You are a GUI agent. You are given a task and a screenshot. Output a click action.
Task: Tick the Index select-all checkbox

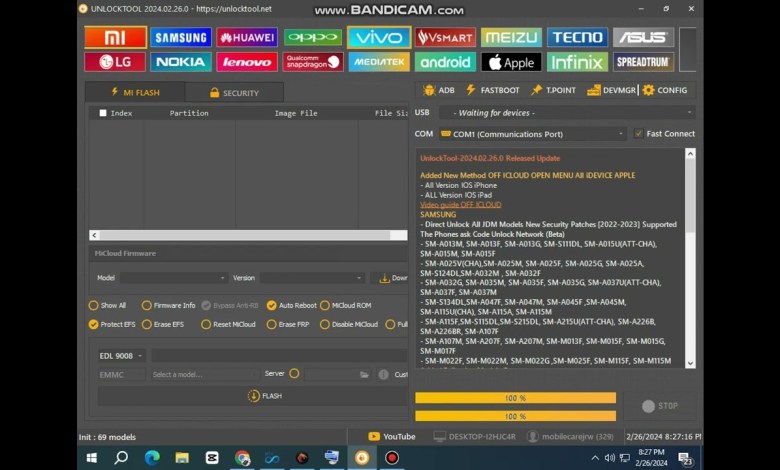[x=103, y=113]
